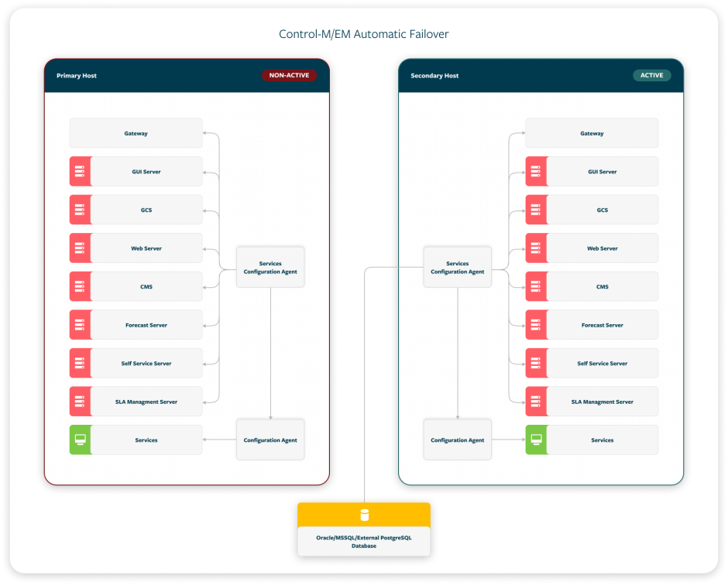Click the server icon beside Secondary GCS

coord(536,210)
